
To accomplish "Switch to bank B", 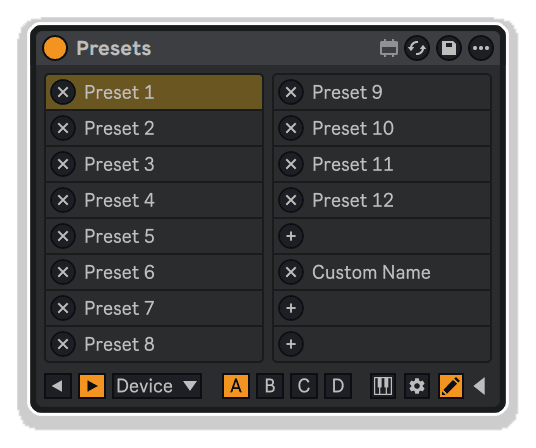I will tap(270, 386).
